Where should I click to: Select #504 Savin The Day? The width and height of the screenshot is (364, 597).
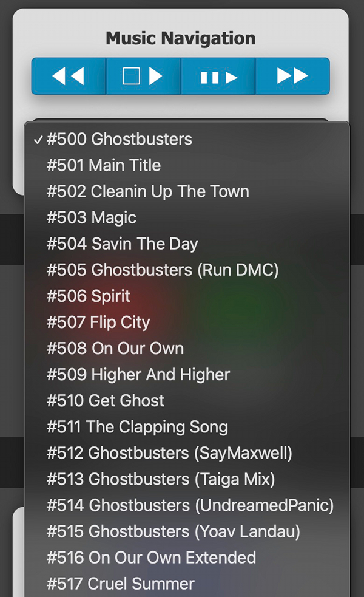(x=187, y=244)
